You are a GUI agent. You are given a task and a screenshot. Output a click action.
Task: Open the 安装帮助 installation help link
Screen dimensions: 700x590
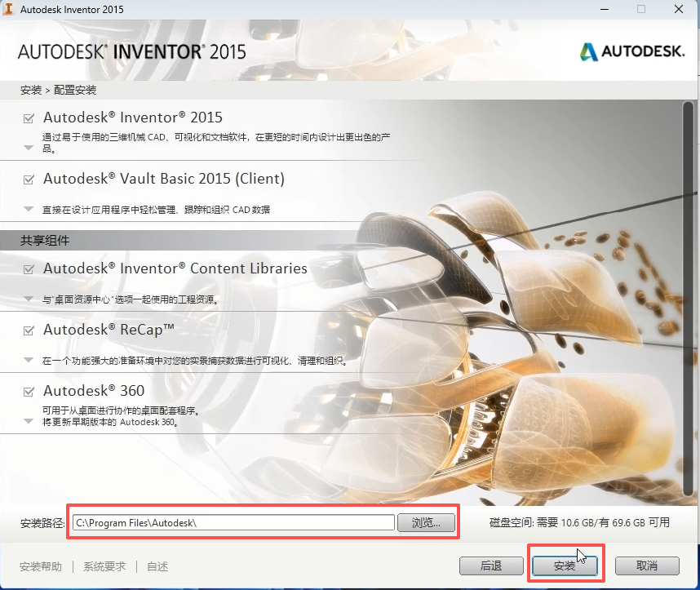click(41, 566)
